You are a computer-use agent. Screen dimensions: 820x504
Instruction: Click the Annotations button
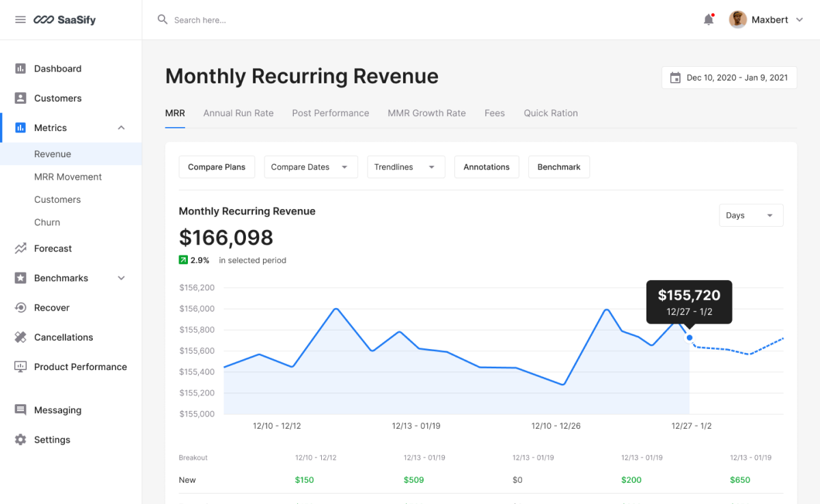pyautogui.click(x=487, y=167)
